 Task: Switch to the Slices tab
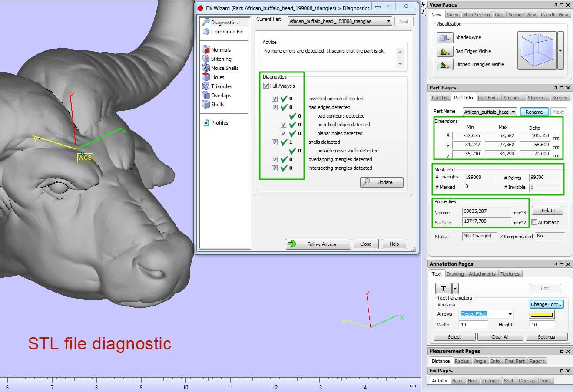pos(452,15)
